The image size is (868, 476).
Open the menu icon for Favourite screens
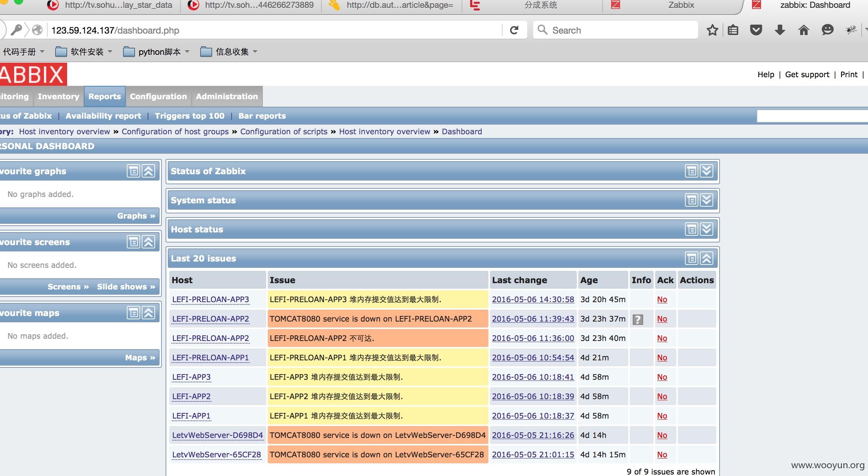click(133, 242)
